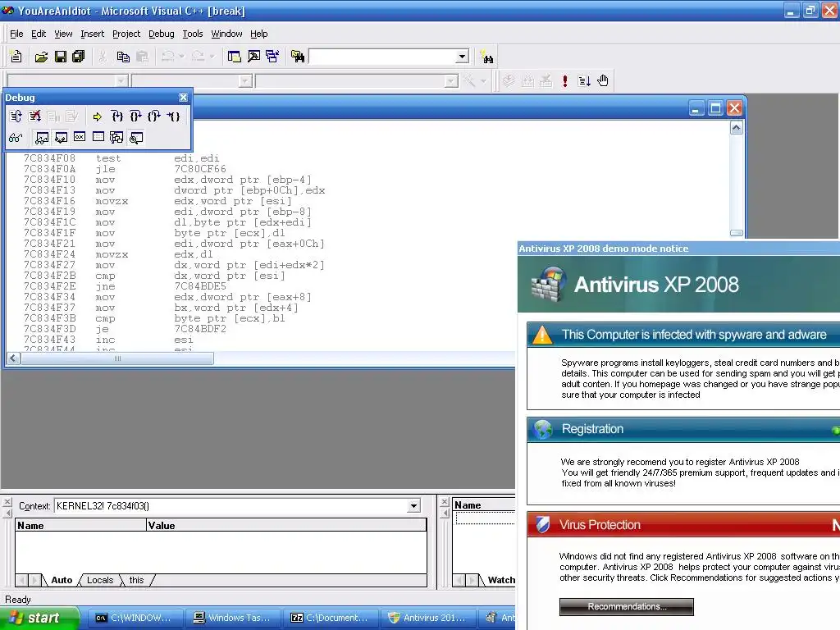Switch to Antivirus 201... taskbar item
The height and width of the screenshot is (630, 840).
(x=428, y=618)
